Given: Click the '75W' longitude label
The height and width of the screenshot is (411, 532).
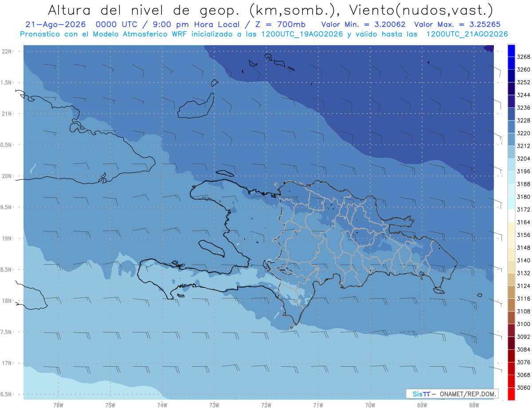Looking at the screenshot, I should [110, 405].
